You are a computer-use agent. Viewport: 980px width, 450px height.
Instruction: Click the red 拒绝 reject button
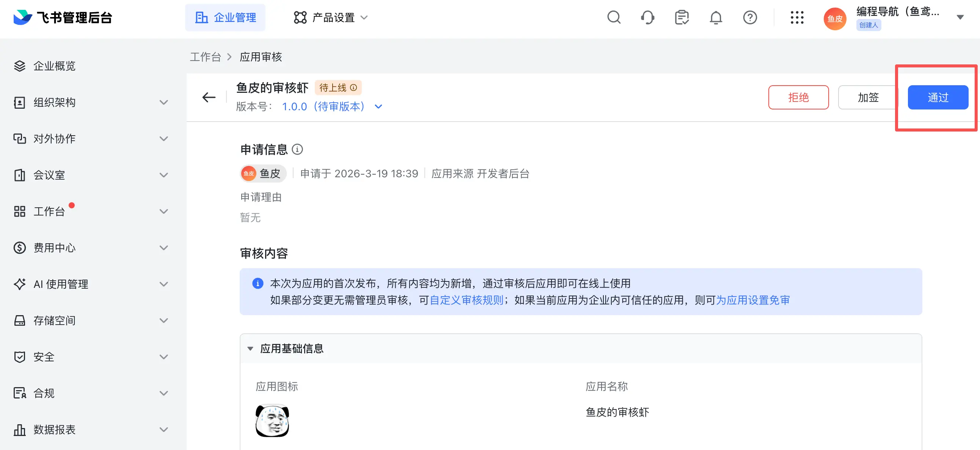tap(798, 97)
